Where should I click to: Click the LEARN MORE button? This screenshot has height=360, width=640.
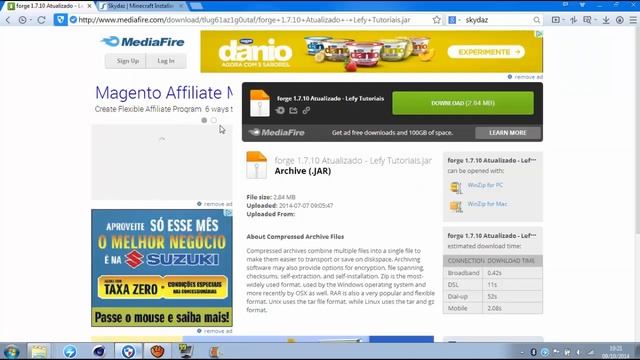[x=508, y=133]
